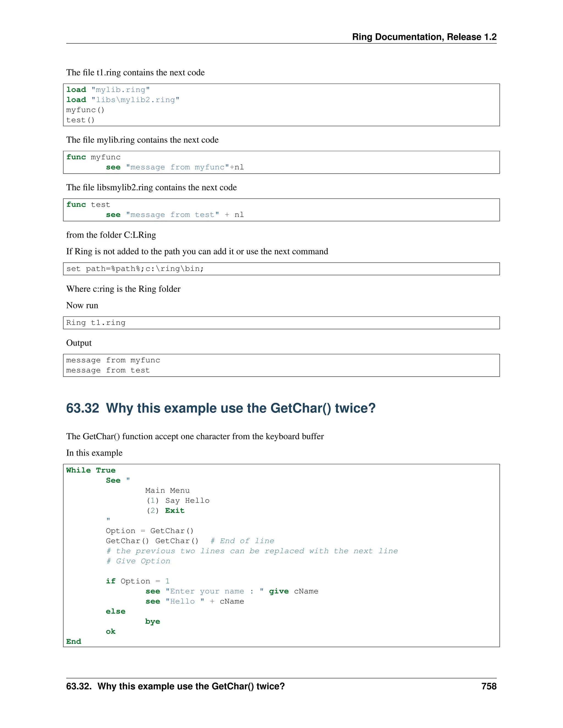The image size is (563, 728).
Task: Click the Ring Documentation Release 1.2 header
Action: click(424, 37)
